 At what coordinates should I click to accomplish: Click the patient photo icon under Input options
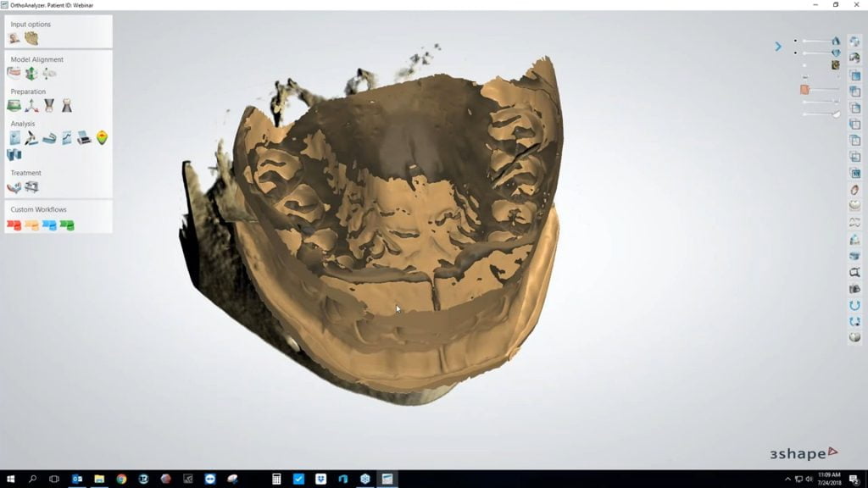14,38
